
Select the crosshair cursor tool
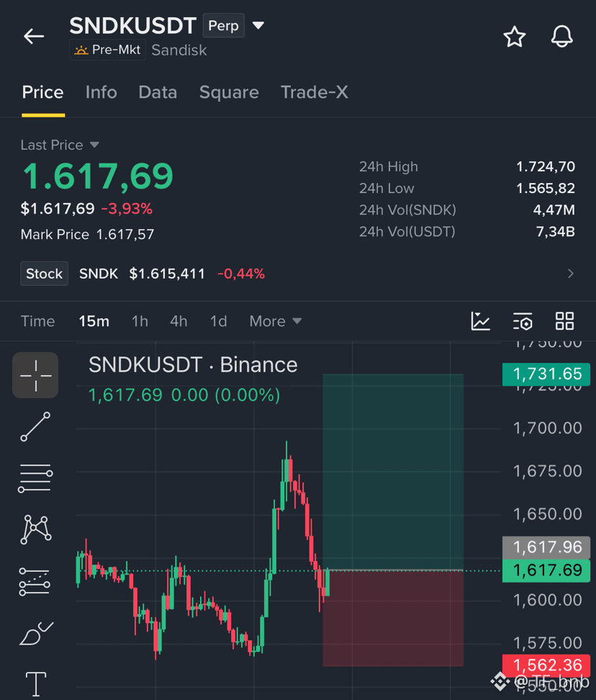click(35, 375)
